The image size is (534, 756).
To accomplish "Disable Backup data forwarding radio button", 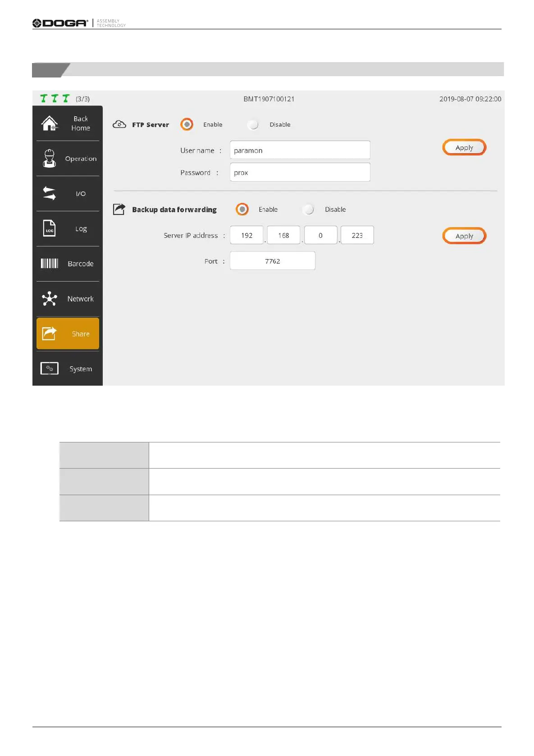I will (309, 209).
